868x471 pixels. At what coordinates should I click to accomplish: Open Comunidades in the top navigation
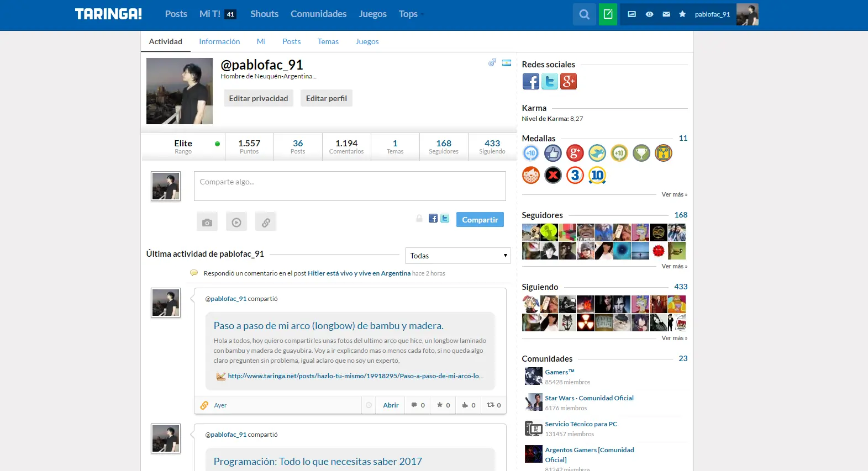click(319, 14)
